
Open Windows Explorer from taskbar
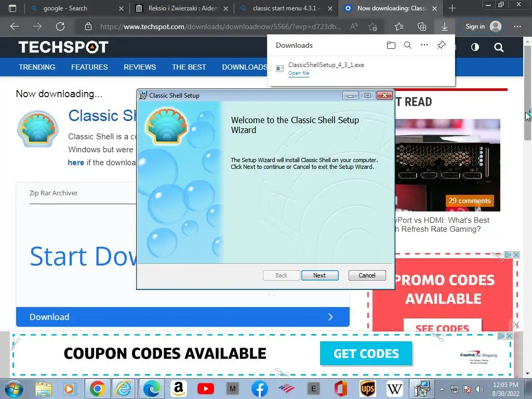tap(44, 389)
